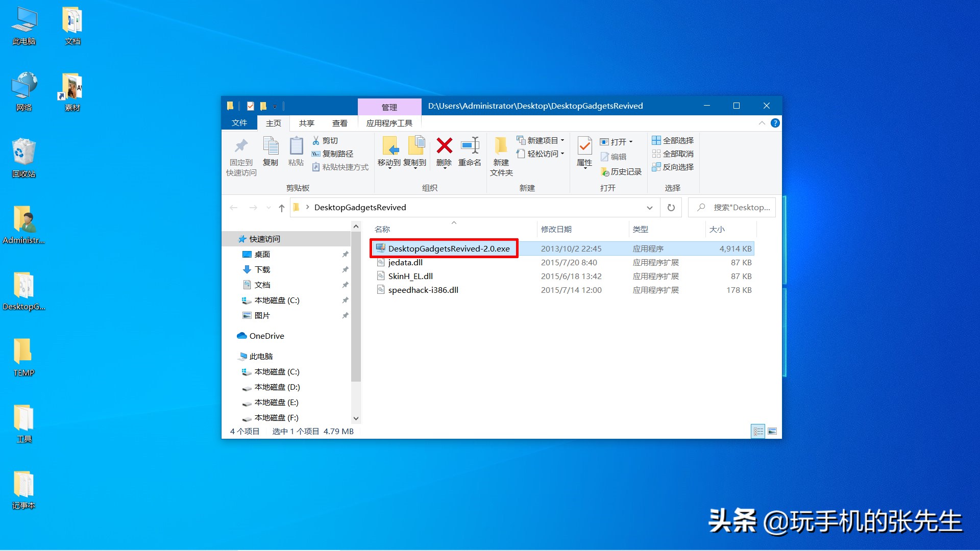Image resolution: width=980 pixels, height=551 pixels.
Task: Open Application Tools (应用程序工具) tab
Action: [x=389, y=123]
